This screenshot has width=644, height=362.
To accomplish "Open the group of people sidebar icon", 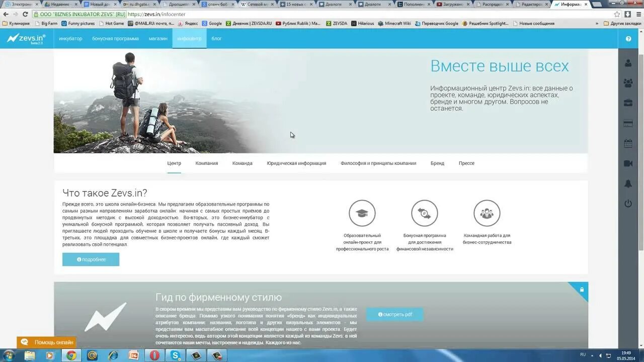I will click(628, 83).
